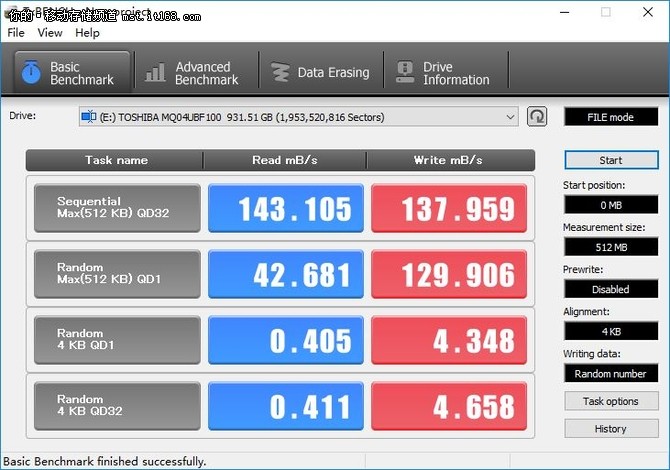Image resolution: width=670 pixels, height=470 pixels.
Task: Click the stopwatch icon of Basic Benchmark
Action: click(31, 72)
